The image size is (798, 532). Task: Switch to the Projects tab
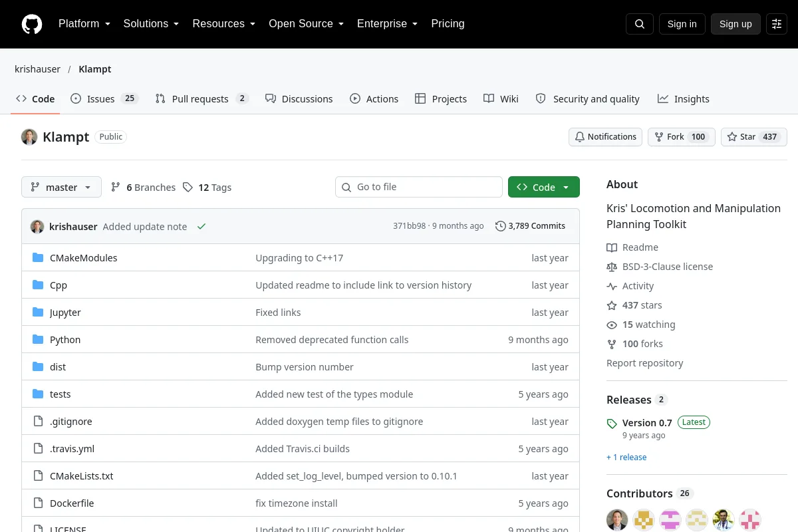[x=441, y=99]
